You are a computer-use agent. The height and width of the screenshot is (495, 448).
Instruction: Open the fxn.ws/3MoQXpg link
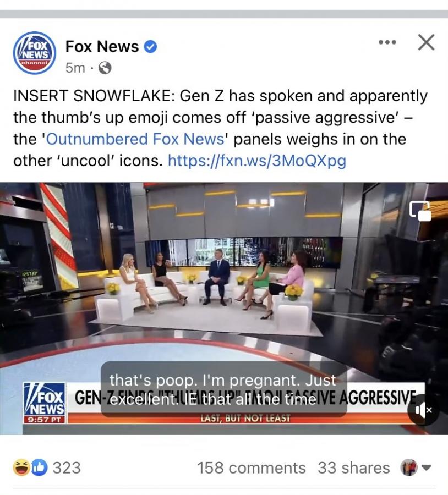[x=257, y=161]
